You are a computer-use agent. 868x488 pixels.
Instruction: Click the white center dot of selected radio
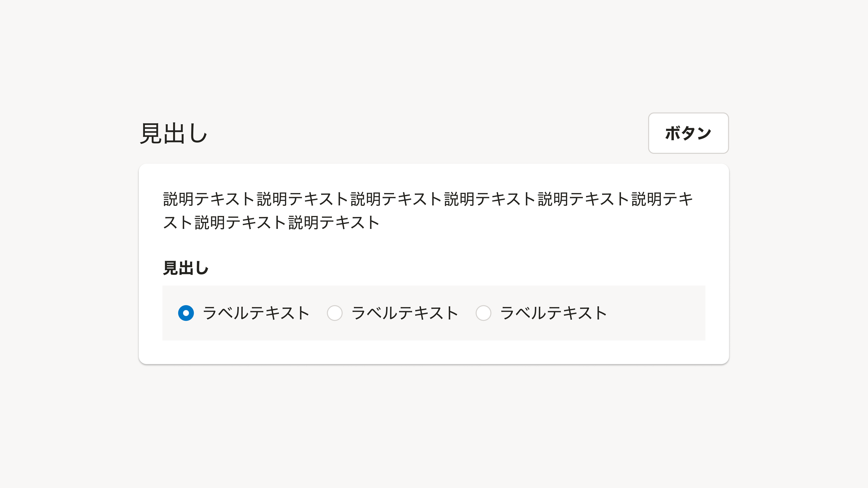(186, 313)
